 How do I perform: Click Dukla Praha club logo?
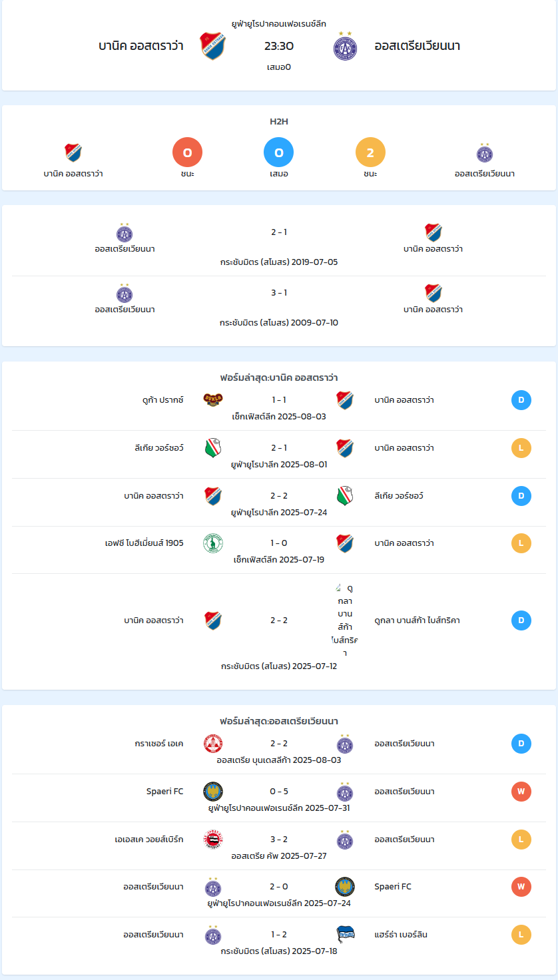pyautogui.click(x=213, y=399)
